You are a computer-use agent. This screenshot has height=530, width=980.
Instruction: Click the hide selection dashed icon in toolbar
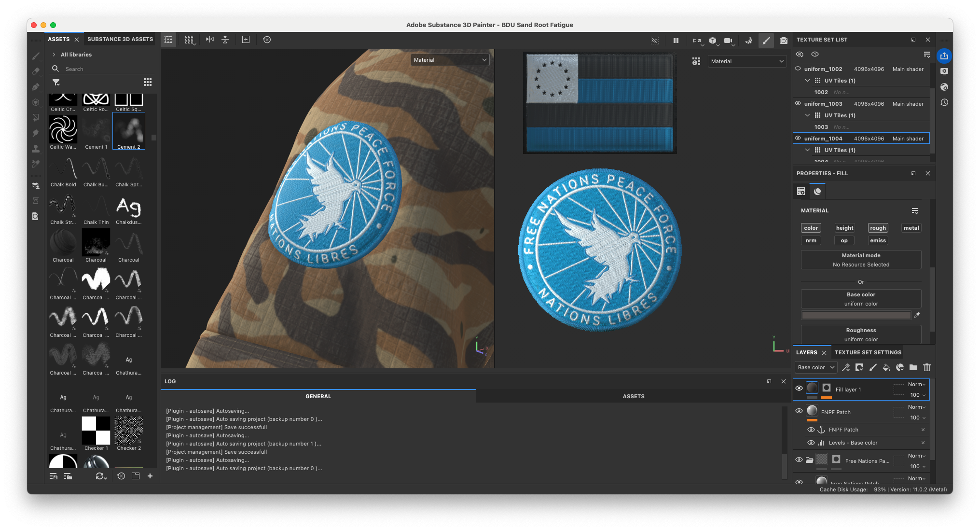point(655,40)
